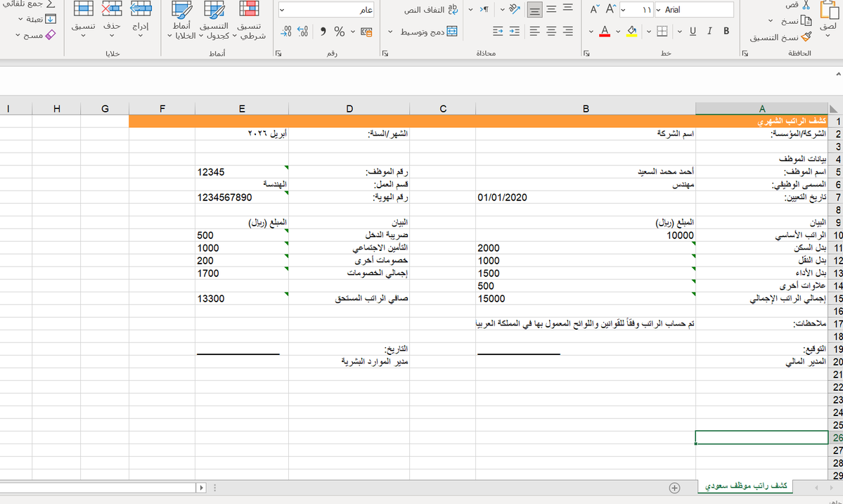Click the Cut (قص) scissors icon
The image size is (843, 504).
click(806, 5)
